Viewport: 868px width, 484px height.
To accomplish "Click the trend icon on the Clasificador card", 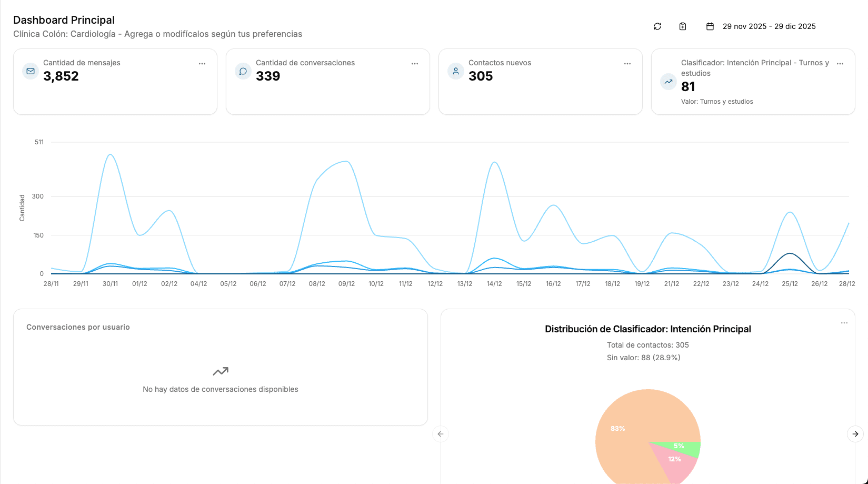I will point(668,82).
